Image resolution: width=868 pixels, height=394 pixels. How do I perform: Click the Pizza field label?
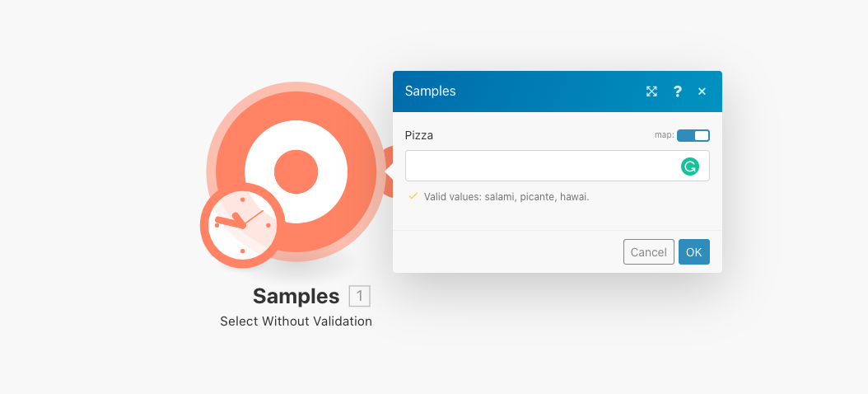click(x=419, y=135)
